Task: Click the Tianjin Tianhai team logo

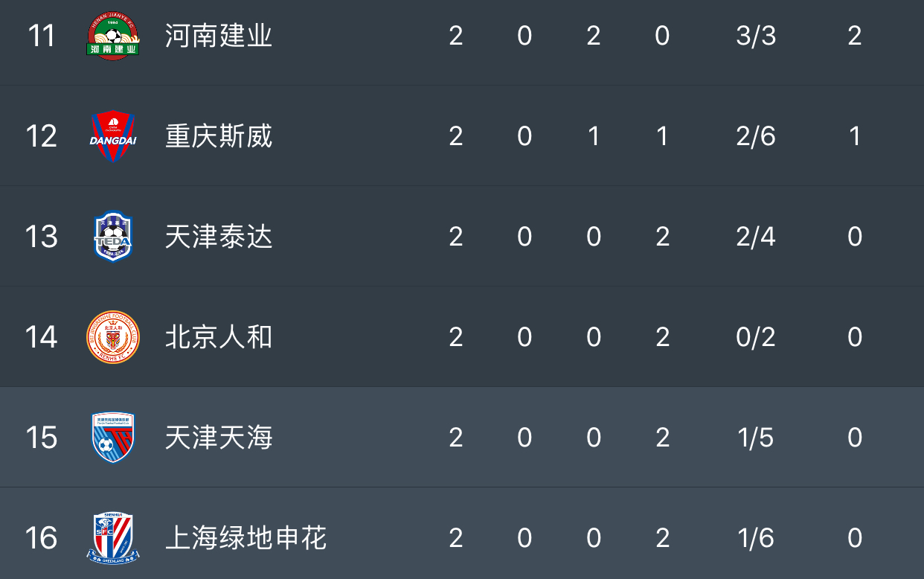Action: coord(112,438)
